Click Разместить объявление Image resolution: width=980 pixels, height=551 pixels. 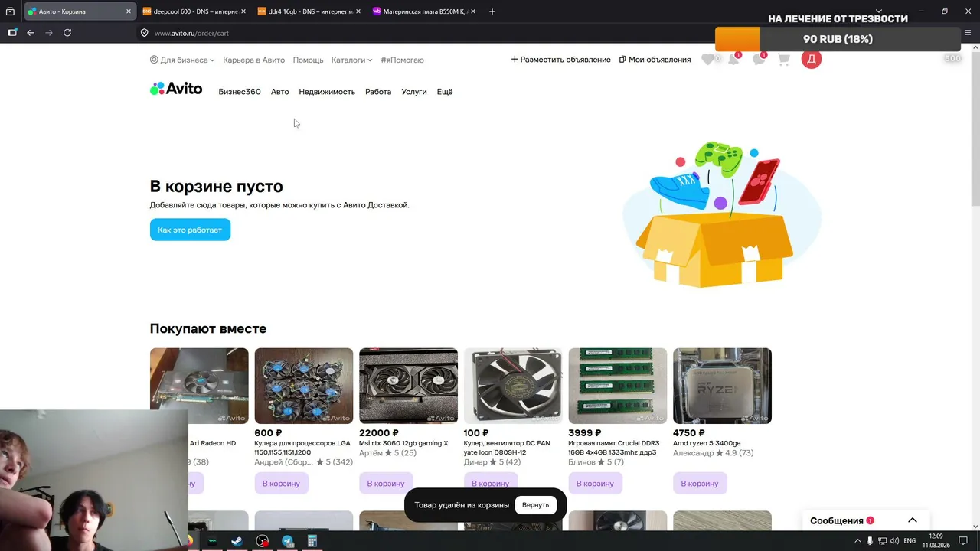coord(561,60)
